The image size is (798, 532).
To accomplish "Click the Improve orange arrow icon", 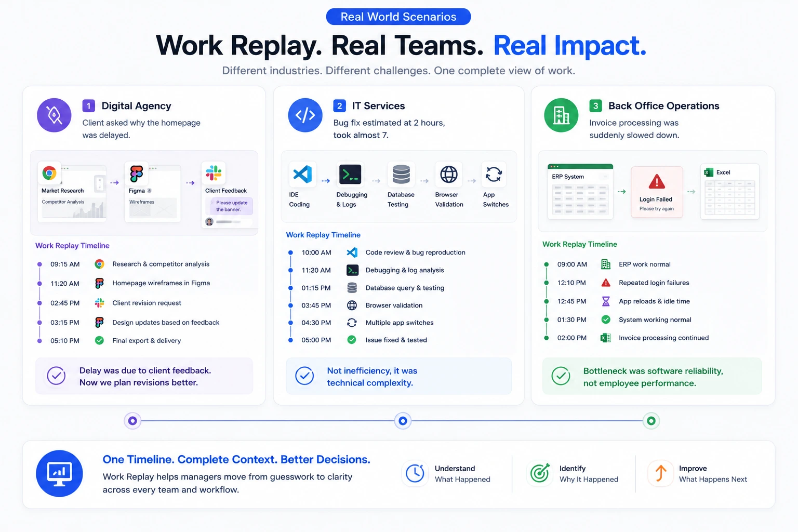I will tap(660, 473).
